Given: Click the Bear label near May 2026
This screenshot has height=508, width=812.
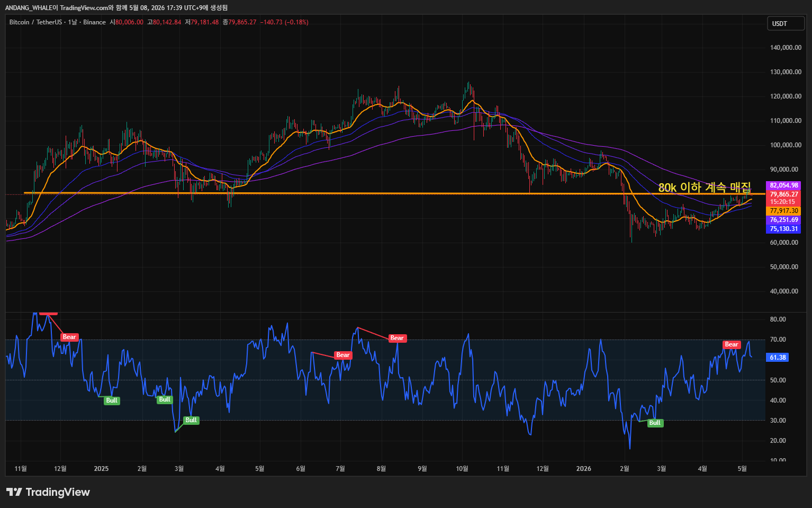Looking at the screenshot, I should click(732, 345).
